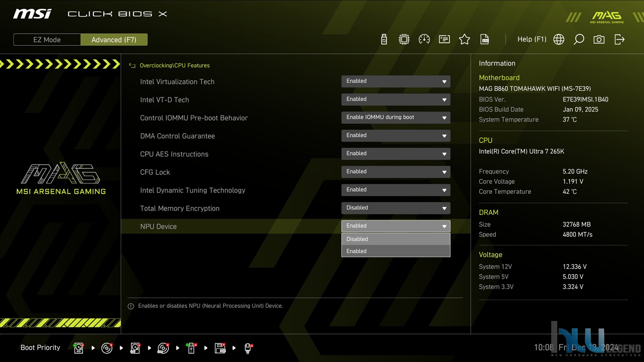644x362 pixels.
Task: Select the Control IOMMU Pre-boot Behavior label
Action: (194, 118)
